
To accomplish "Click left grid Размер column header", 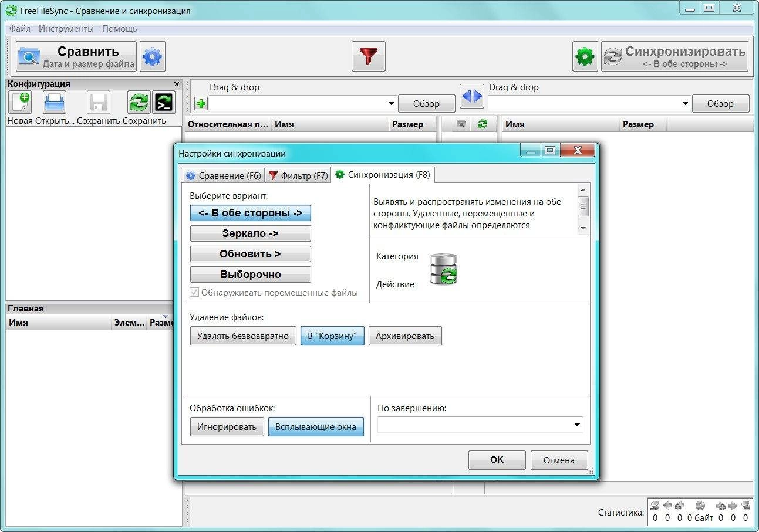I will 413,124.
